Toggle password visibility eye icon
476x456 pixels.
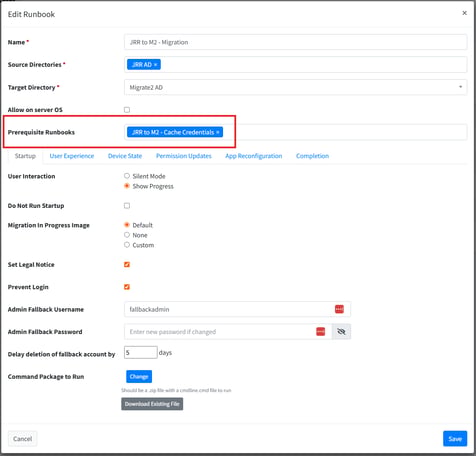tap(341, 332)
